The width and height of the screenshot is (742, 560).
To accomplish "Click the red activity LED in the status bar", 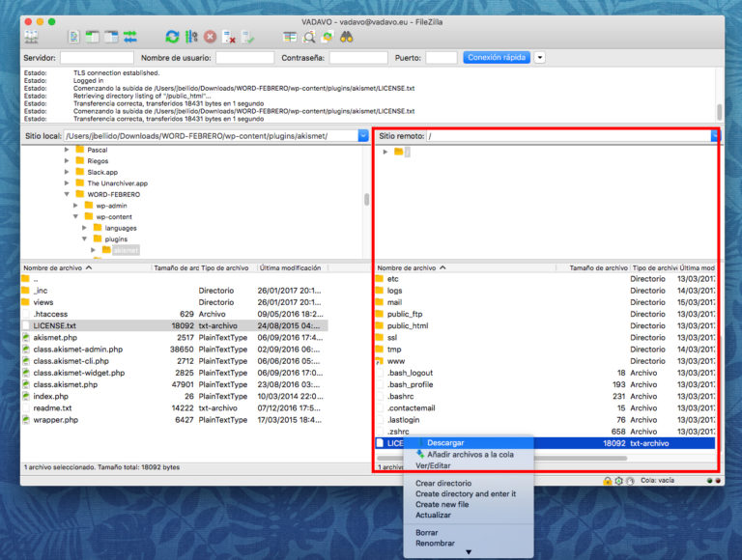I will (x=718, y=481).
